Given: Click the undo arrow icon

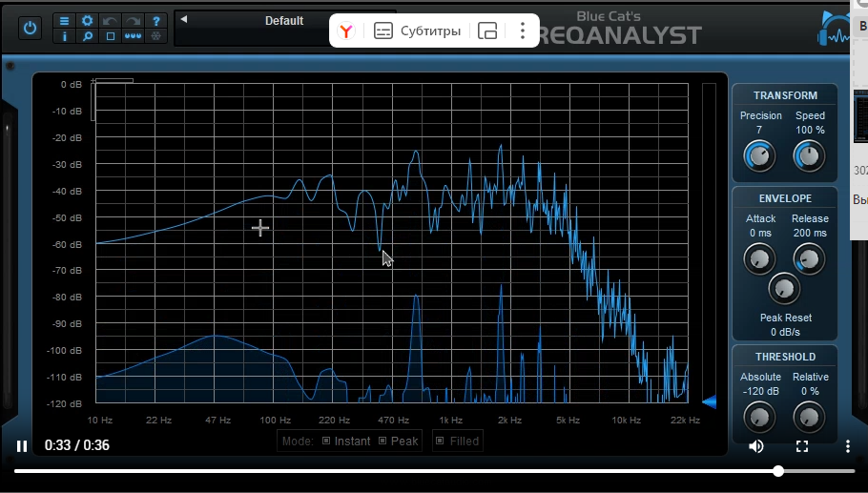Looking at the screenshot, I should click(x=110, y=21).
